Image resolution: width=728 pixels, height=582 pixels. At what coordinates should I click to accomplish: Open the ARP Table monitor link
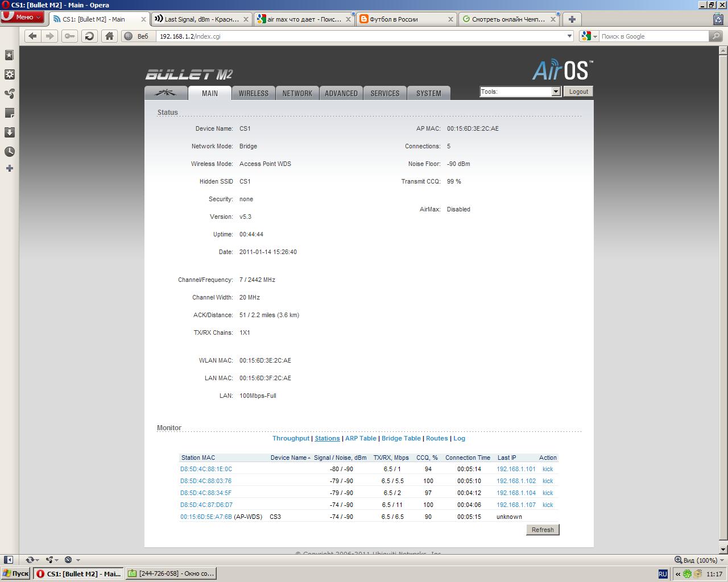pos(361,438)
